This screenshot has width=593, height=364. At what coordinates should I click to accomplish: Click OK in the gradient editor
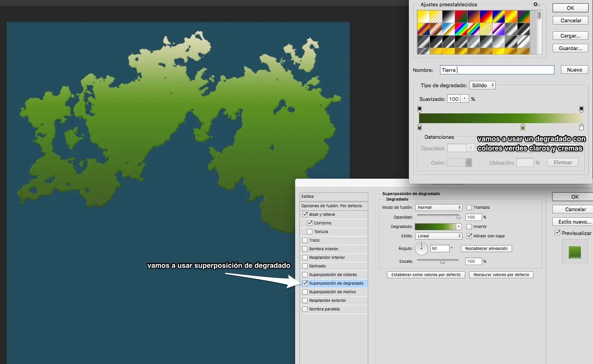pyautogui.click(x=570, y=8)
